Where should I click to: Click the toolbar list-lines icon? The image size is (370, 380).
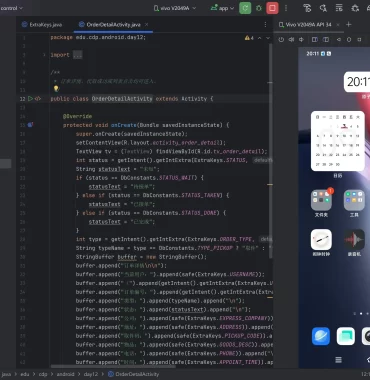[339, 8]
